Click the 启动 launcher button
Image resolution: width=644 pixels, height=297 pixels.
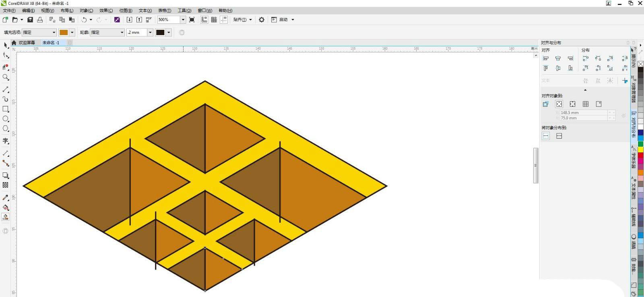click(283, 19)
